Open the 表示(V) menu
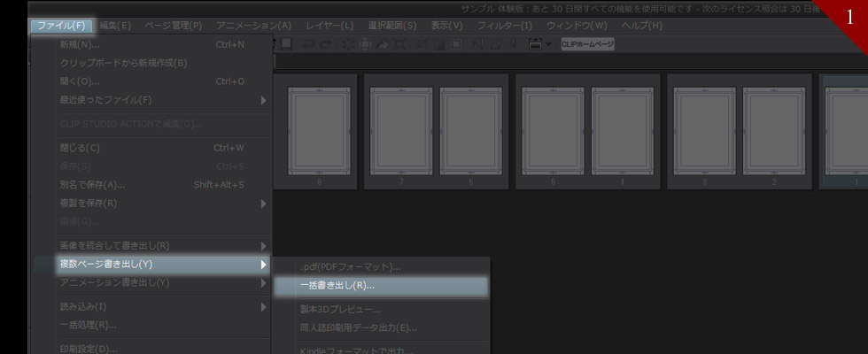Screen dimensions: 868x354 [x=446, y=26]
